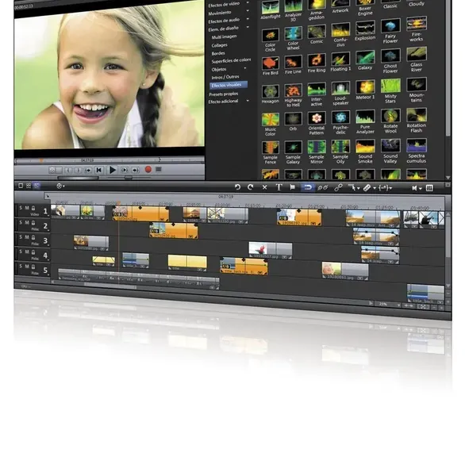Click the group objects link icon
This screenshot has height=476, width=465.
tap(338, 188)
